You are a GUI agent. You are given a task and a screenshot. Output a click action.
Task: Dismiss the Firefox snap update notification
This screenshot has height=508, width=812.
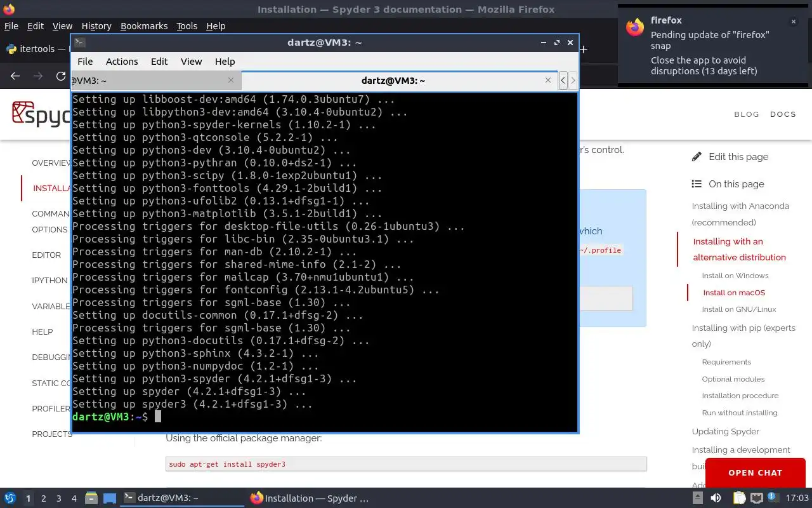[793, 22]
